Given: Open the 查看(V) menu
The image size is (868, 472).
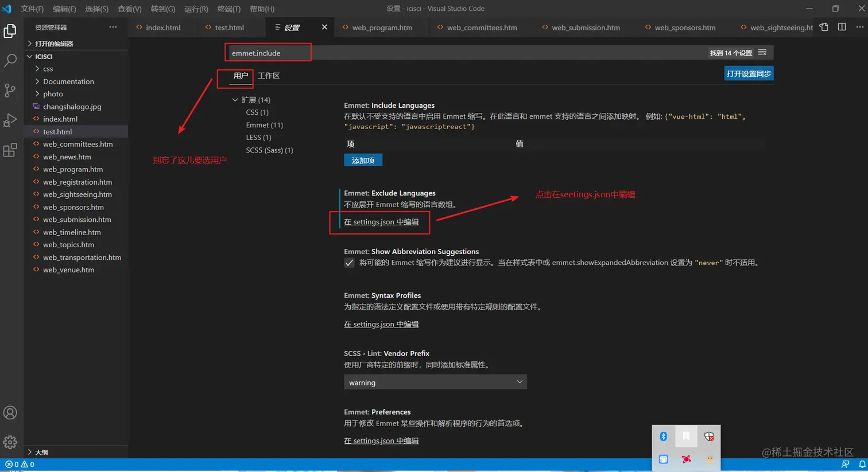Looking at the screenshot, I should click(130, 9).
